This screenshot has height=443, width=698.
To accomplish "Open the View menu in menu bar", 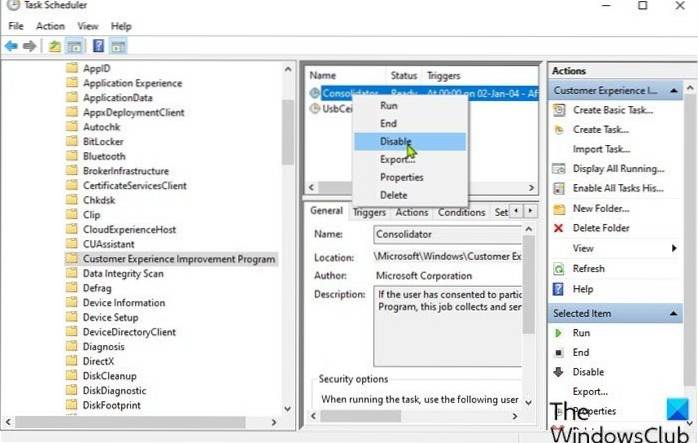I will click(88, 26).
